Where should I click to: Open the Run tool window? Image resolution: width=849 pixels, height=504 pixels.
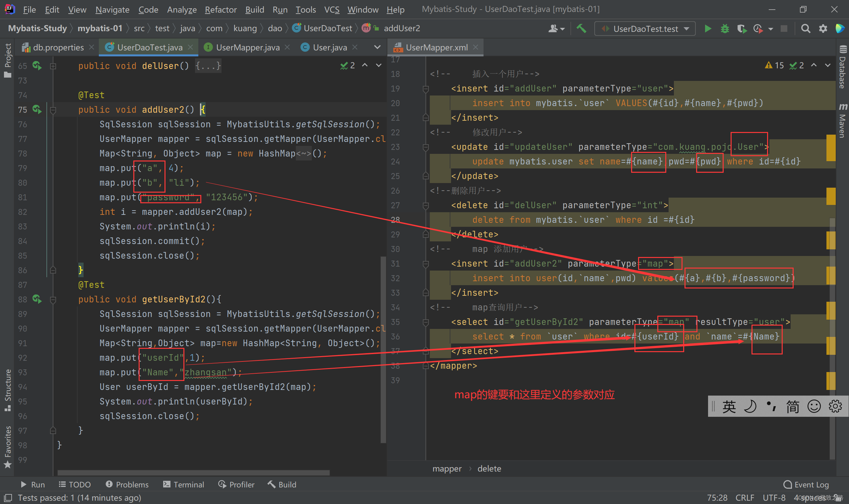(33, 484)
